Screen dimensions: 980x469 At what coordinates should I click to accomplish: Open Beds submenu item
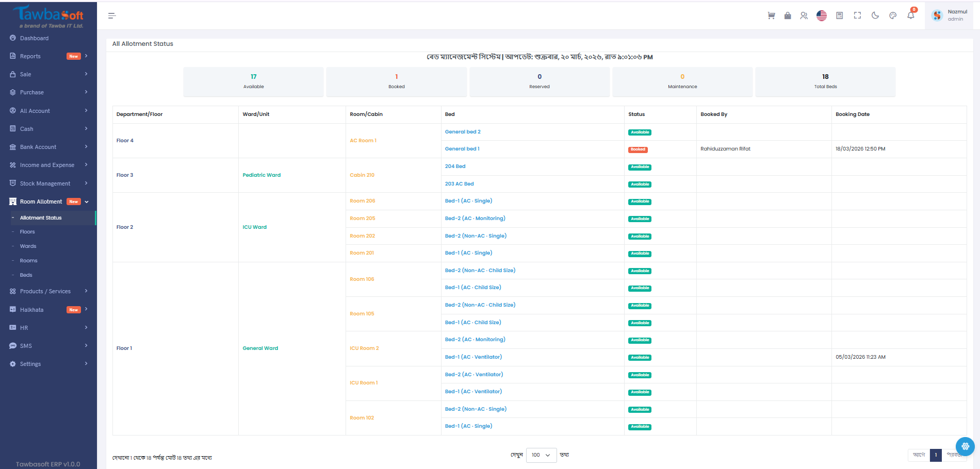[x=26, y=275]
